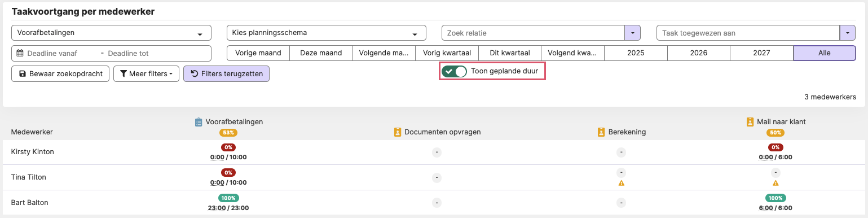Select the Volgend kwartaal period

(x=573, y=53)
